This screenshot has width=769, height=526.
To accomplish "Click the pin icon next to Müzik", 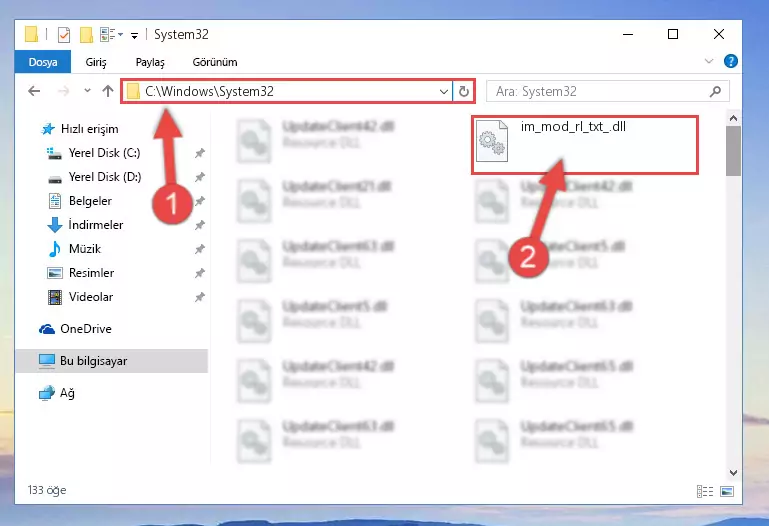I will pos(200,249).
